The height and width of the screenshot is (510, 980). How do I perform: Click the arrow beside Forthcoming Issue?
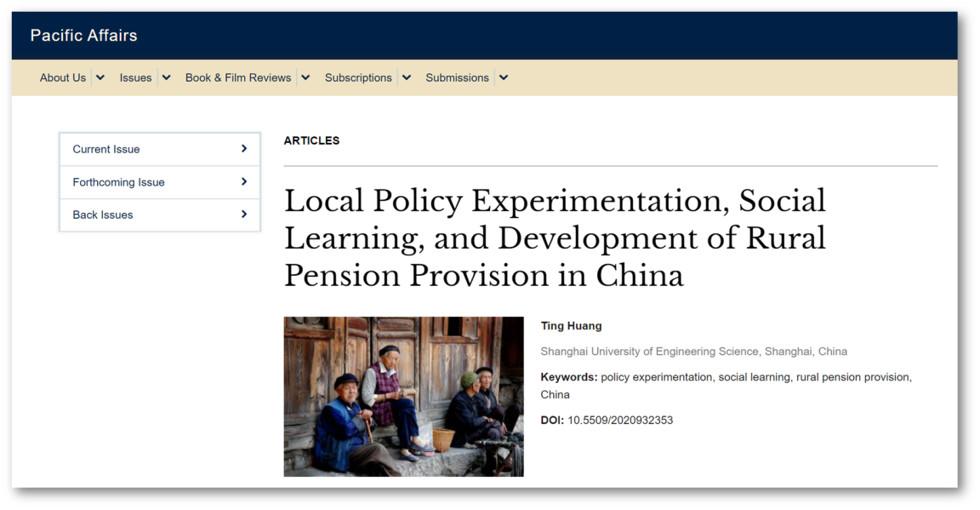[x=244, y=181]
